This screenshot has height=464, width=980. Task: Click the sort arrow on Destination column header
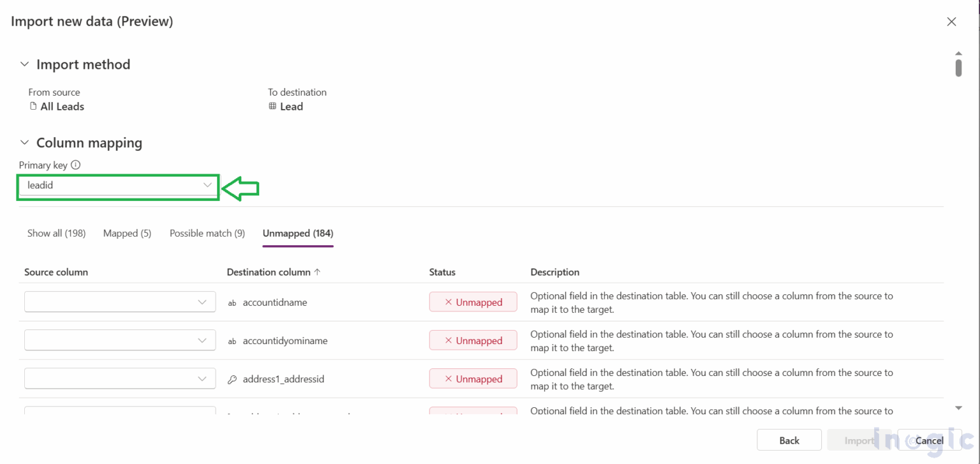tap(317, 272)
